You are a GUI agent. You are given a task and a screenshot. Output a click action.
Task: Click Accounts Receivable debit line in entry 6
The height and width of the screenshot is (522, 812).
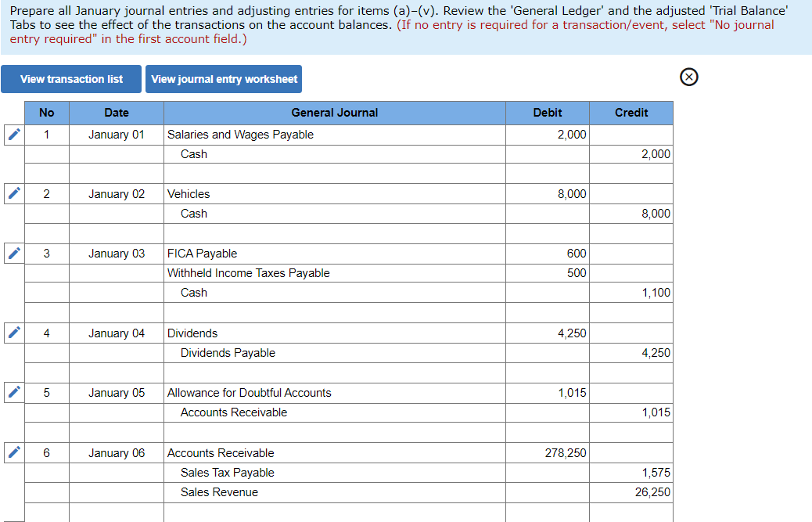(335, 452)
